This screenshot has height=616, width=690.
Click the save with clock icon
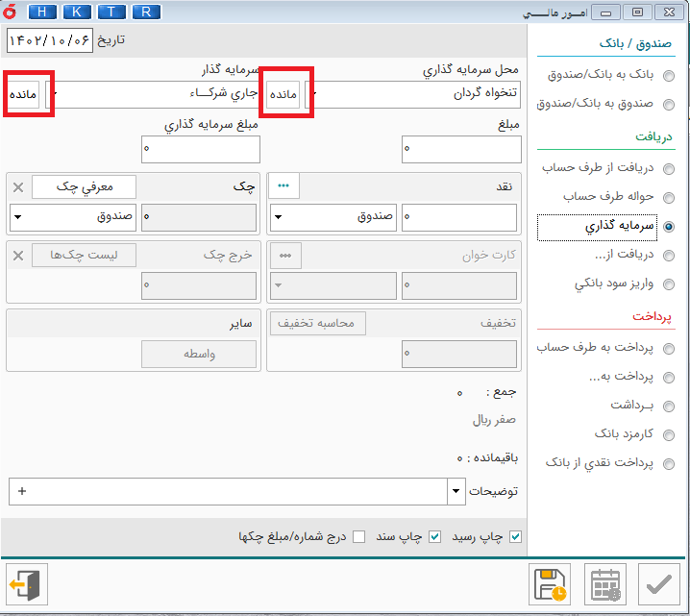552,584
